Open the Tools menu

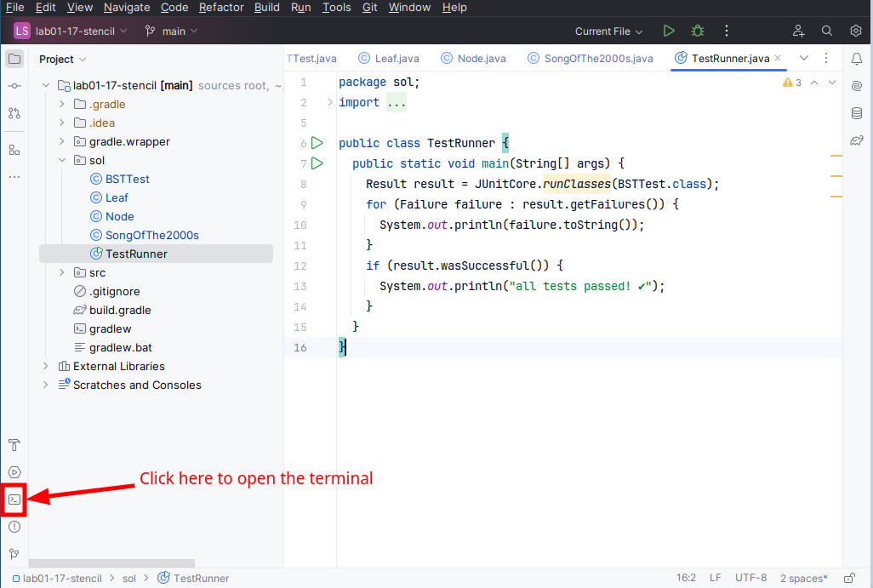(336, 8)
